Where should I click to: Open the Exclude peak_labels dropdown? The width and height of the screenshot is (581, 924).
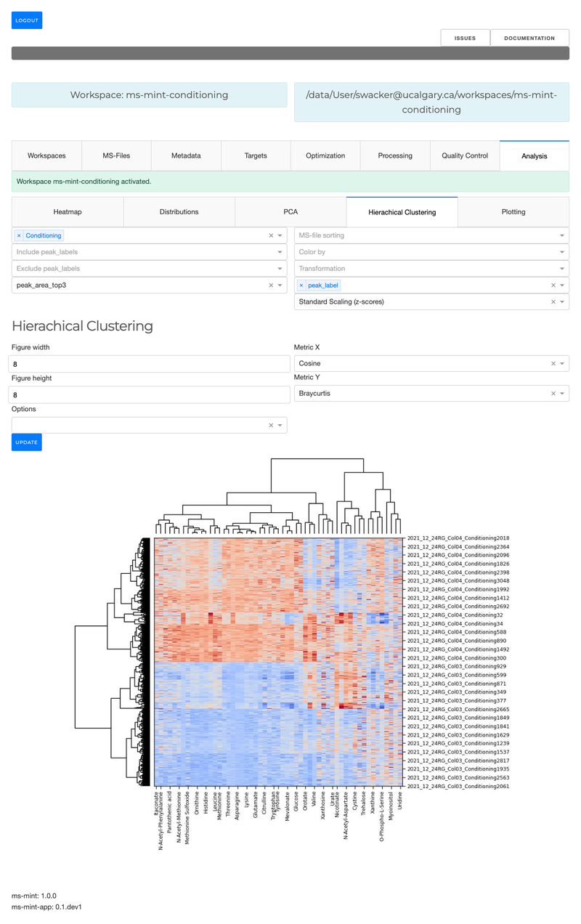pyautogui.click(x=279, y=269)
